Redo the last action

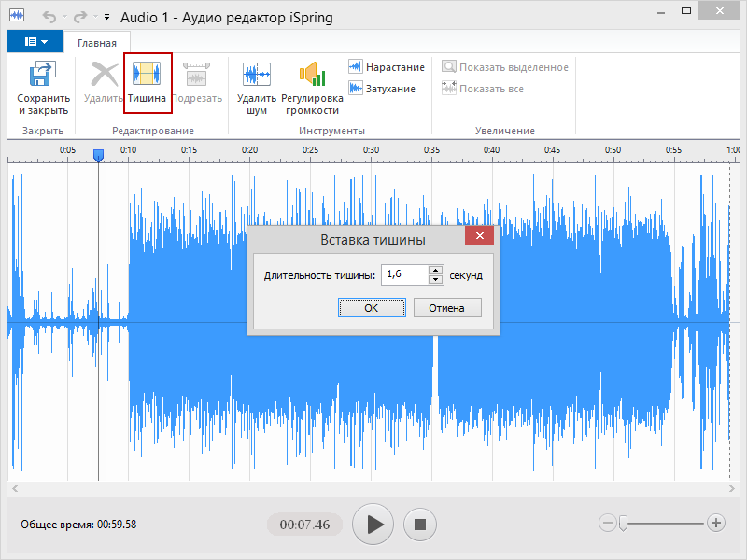click(80, 17)
